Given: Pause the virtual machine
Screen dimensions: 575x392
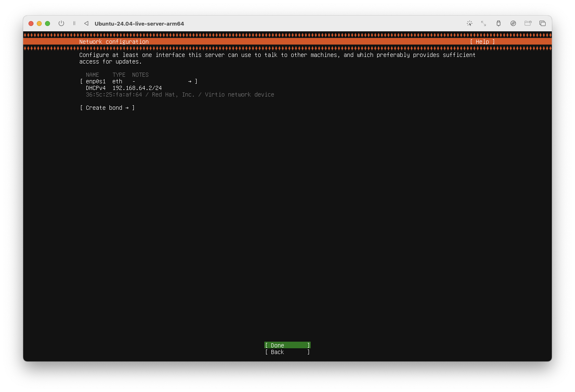Looking at the screenshot, I should click(x=74, y=24).
